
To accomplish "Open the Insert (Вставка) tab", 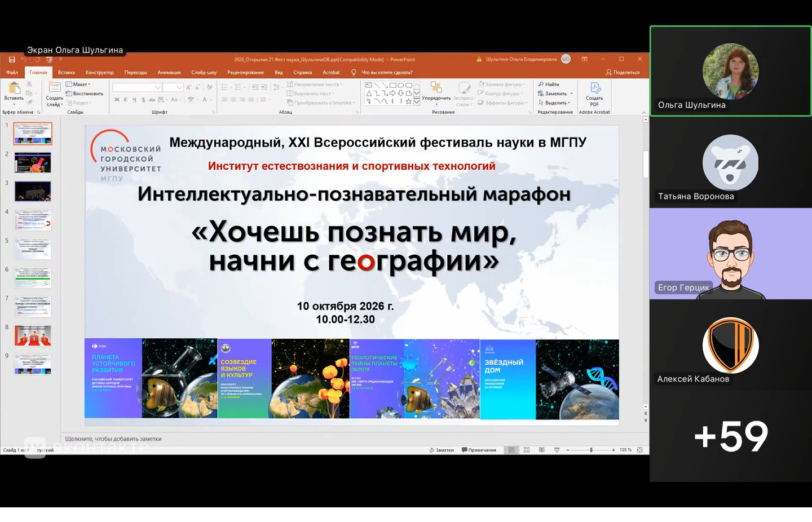I will click(67, 72).
